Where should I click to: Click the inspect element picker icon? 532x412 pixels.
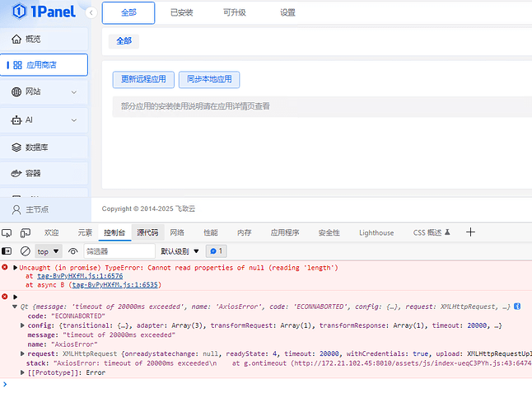click(x=7, y=233)
